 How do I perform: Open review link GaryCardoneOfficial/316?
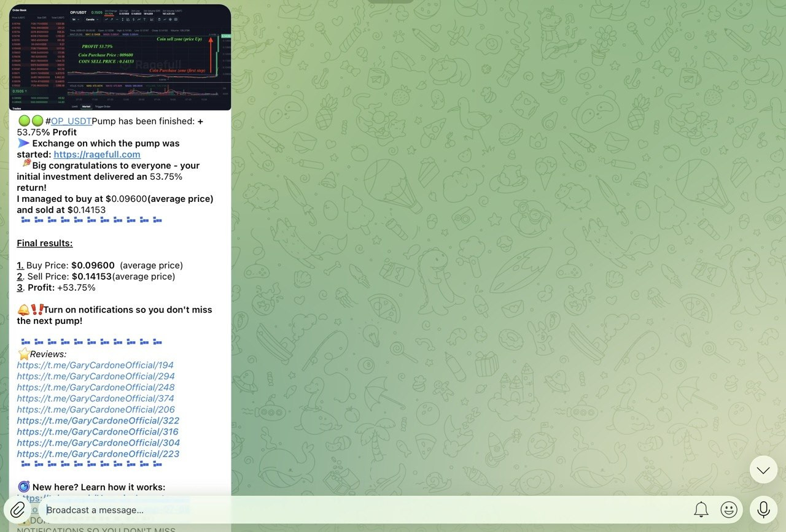click(x=98, y=431)
